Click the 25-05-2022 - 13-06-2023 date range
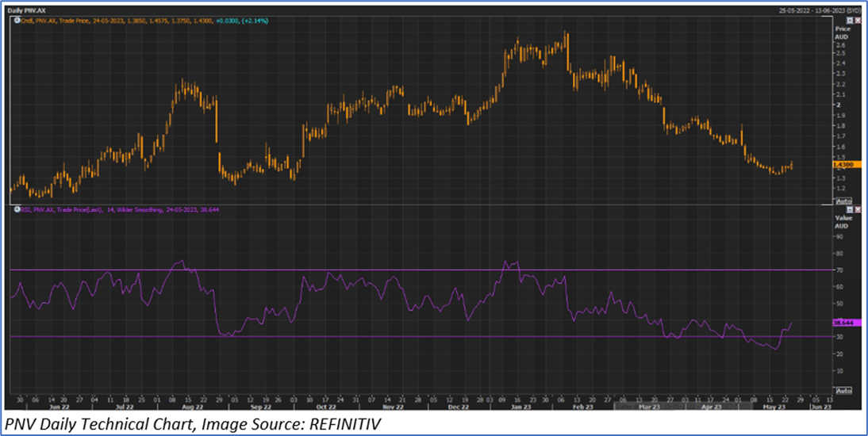Image resolution: width=868 pixels, height=436 pixels. (819, 10)
